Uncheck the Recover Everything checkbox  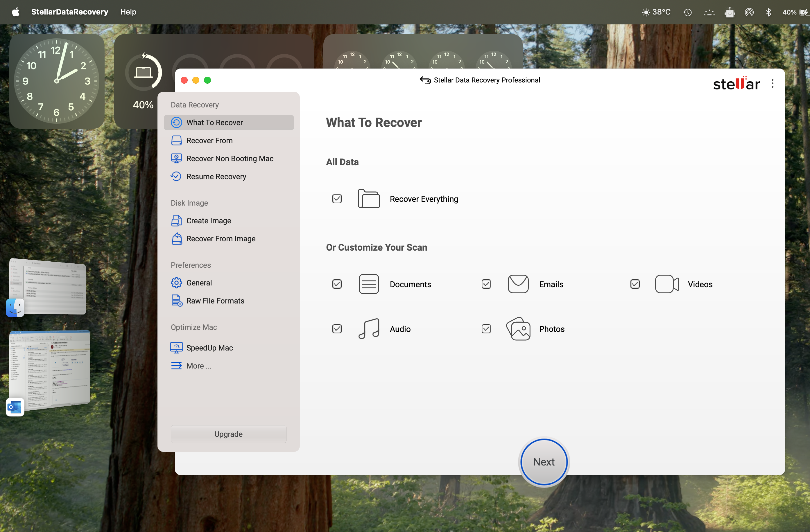337,199
